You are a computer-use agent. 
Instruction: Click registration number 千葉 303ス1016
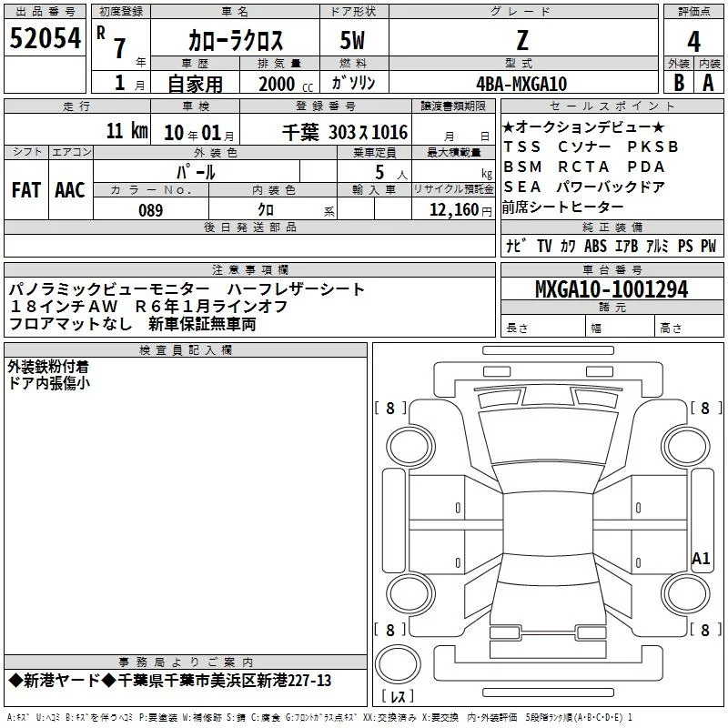tap(345, 133)
